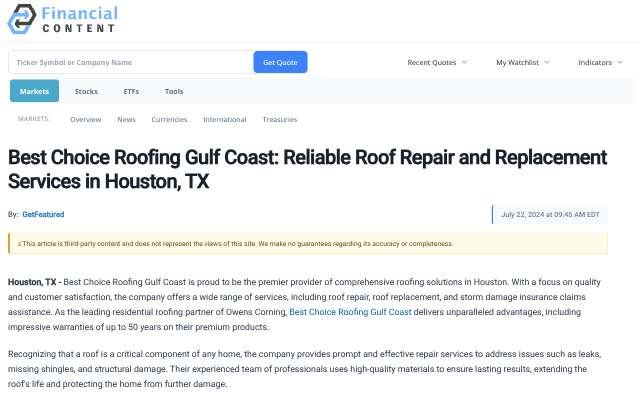Click the Indicators chevron arrow
Screen dimensions: 640x400
tap(620, 62)
